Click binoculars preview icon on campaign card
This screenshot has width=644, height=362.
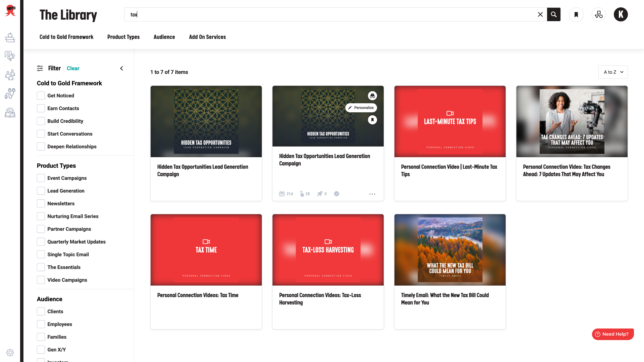pos(372,96)
